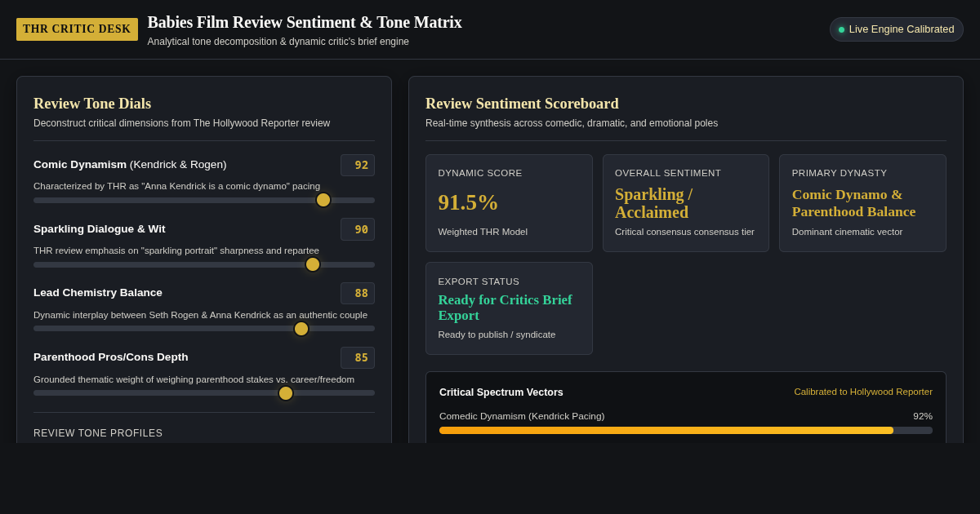Click the Review Tone Dials heading
980x514 pixels.
click(92, 104)
